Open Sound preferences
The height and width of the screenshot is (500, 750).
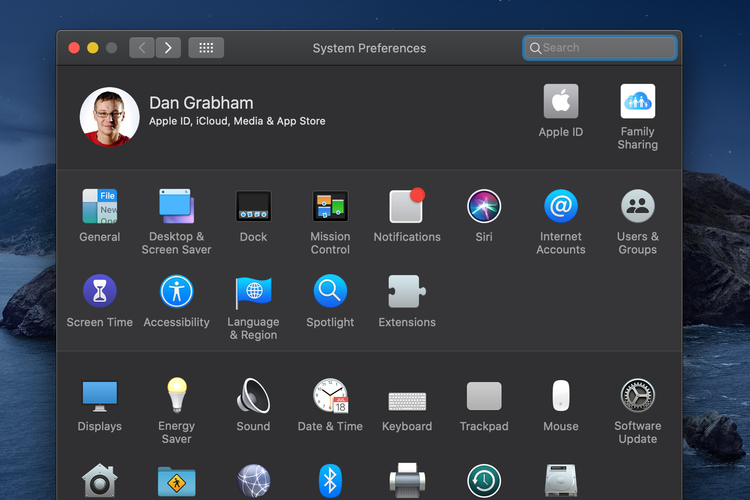coord(254,395)
